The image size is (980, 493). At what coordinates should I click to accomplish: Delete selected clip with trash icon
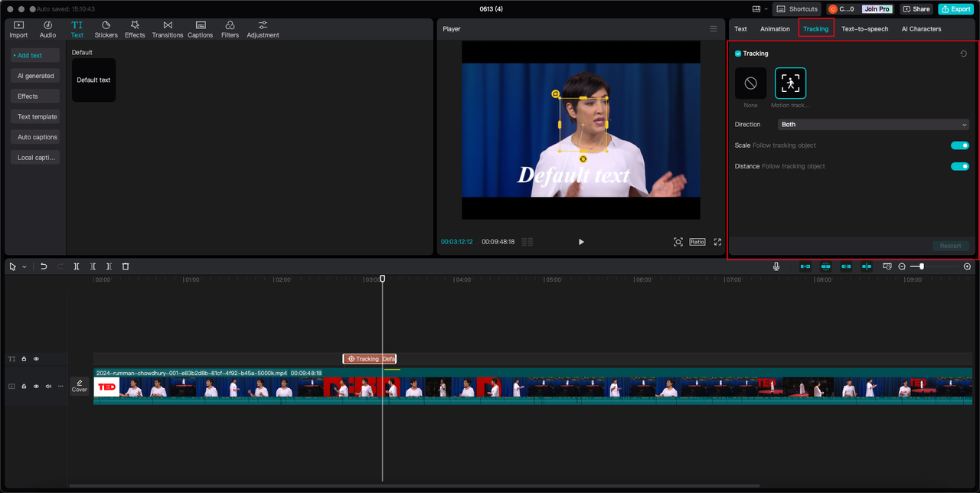[x=126, y=266]
